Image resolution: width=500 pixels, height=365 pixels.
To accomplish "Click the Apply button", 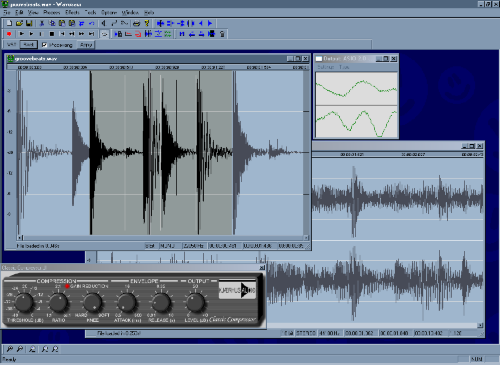I will coord(86,45).
